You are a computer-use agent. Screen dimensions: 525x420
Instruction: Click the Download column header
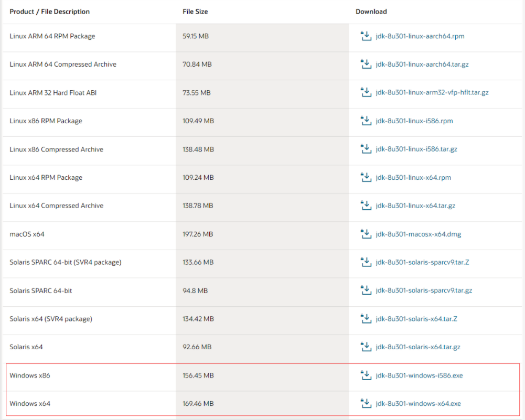[x=371, y=12]
